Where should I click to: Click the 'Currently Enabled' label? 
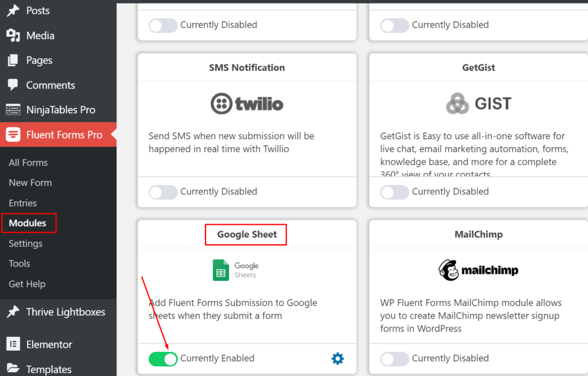(217, 358)
